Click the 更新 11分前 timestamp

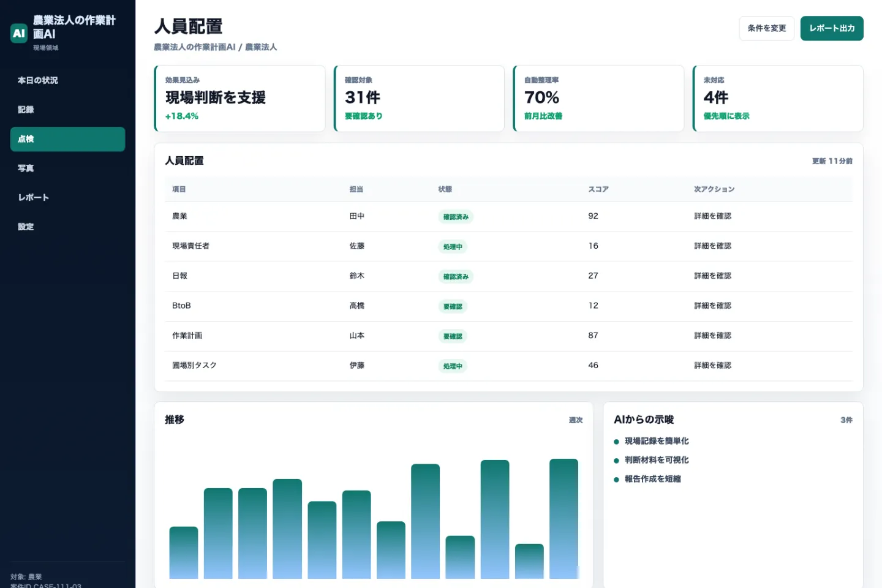click(x=832, y=161)
